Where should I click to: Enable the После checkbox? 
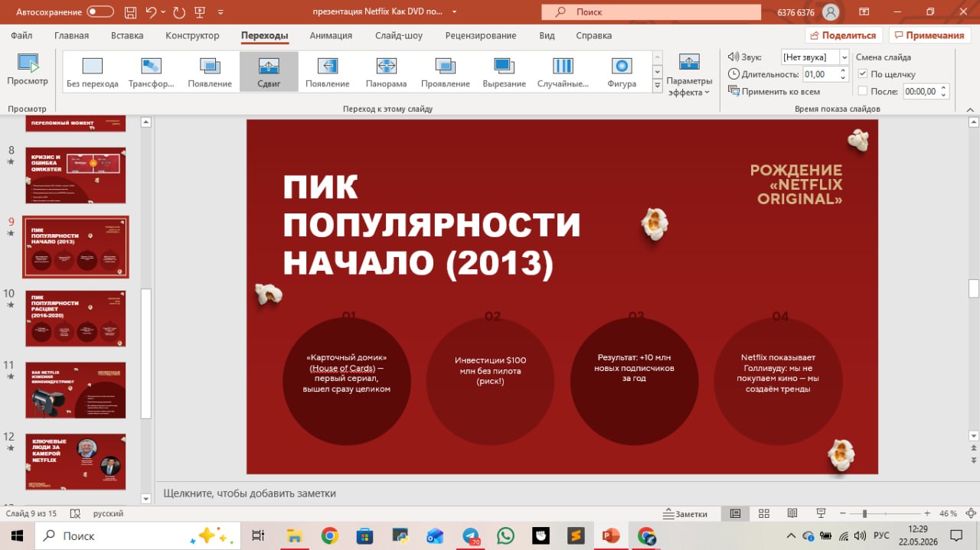pyautogui.click(x=863, y=91)
